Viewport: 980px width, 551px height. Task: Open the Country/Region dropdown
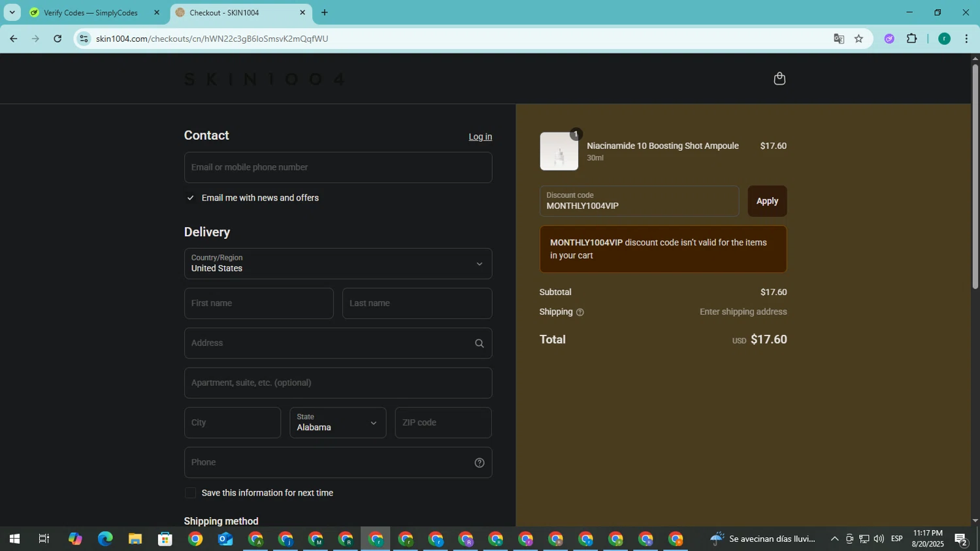click(338, 264)
